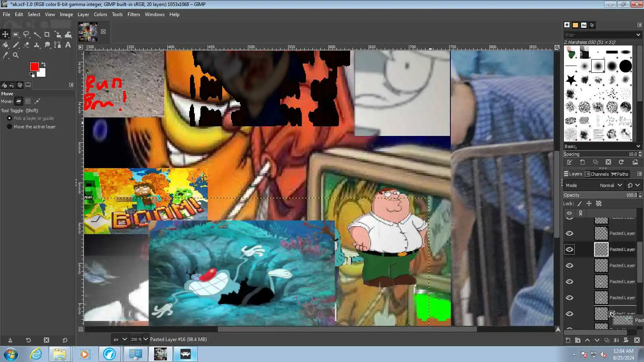Reset tool options to default values
This screenshot has width=644, height=362.
click(65, 340)
